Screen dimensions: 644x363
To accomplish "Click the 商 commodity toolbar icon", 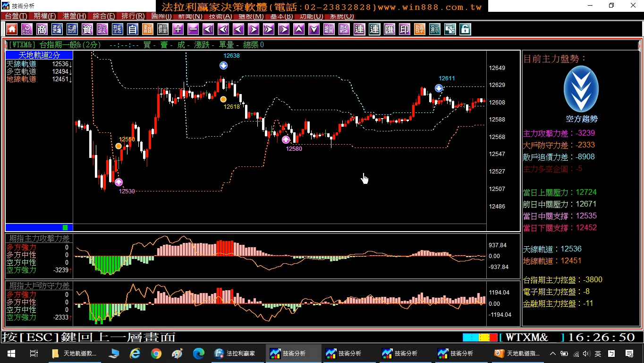I will [x=42, y=29].
